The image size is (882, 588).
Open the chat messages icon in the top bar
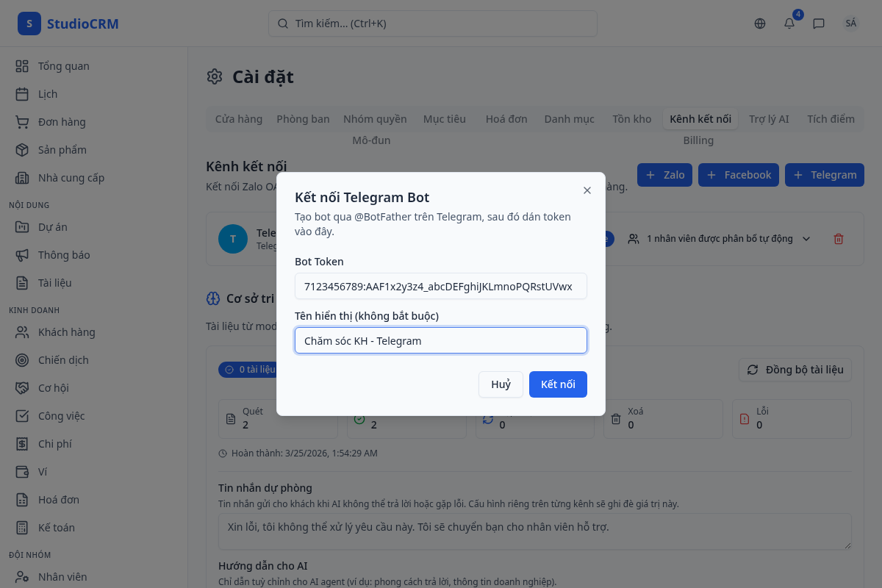click(819, 23)
